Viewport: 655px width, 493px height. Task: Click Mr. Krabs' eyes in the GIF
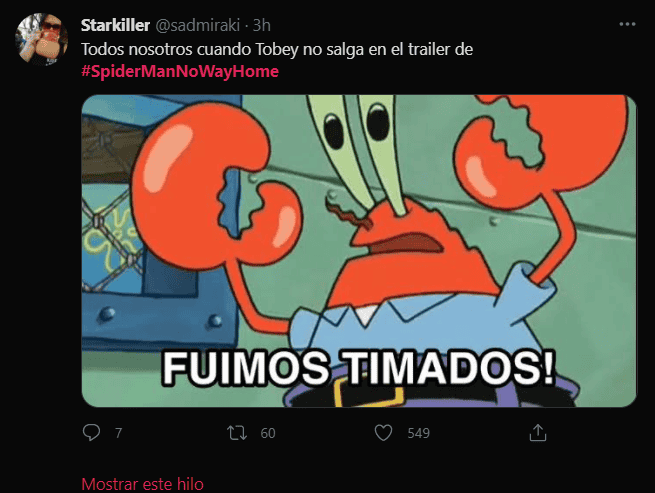(356, 124)
